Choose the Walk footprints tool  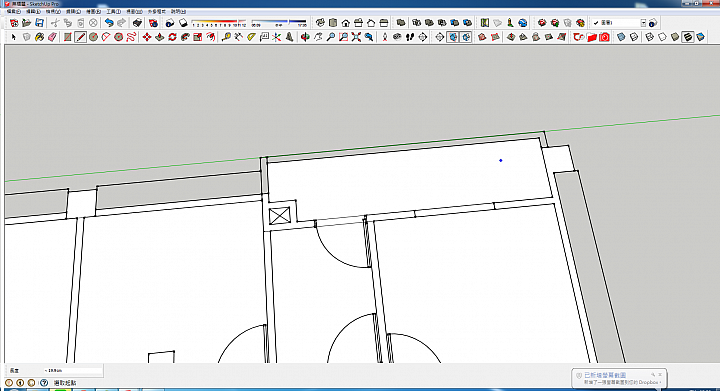pos(410,37)
